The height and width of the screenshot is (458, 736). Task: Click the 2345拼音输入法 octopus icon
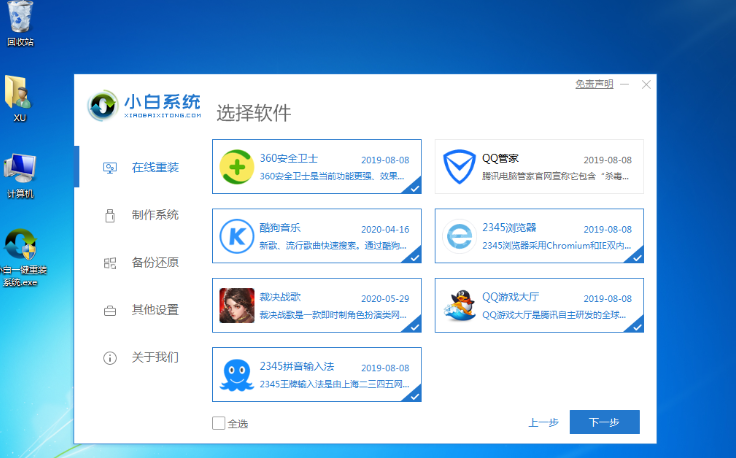point(237,374)
